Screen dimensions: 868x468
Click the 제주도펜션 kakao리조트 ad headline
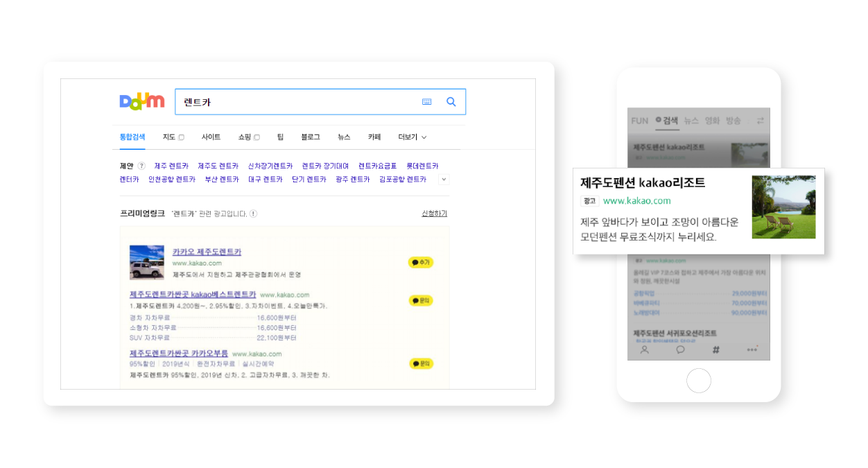(643, 183)
